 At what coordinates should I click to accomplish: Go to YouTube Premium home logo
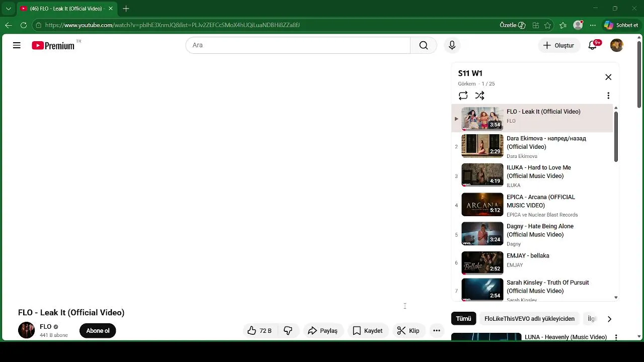point(54,45)
